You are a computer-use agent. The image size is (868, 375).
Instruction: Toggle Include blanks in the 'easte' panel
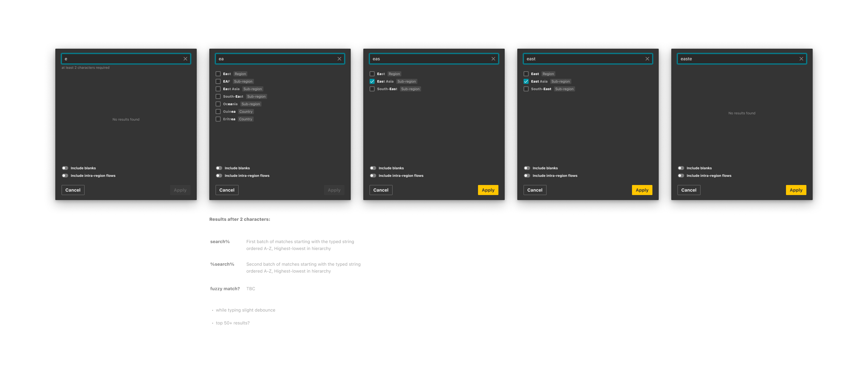pyautogui.click(x=681, y=168)
